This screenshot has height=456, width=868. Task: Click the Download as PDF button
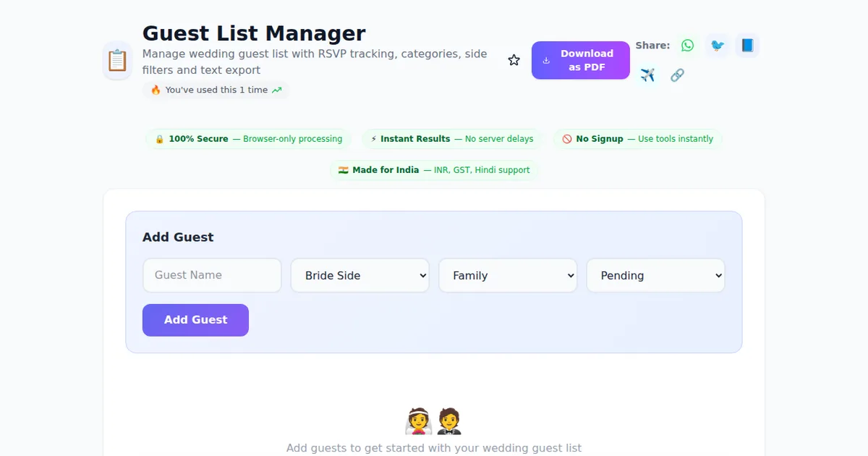pyautogui.click(x=580, y=60)
